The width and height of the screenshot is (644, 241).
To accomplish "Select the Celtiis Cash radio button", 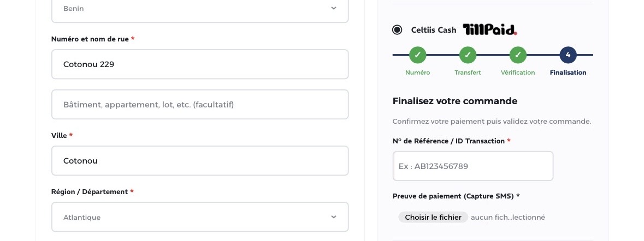I will click(x=397, y=30).
